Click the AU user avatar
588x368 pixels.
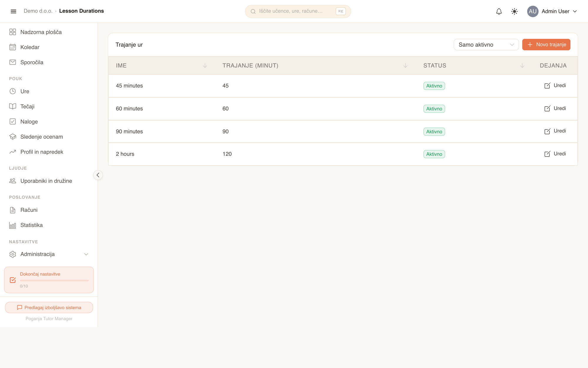(532, 11)
